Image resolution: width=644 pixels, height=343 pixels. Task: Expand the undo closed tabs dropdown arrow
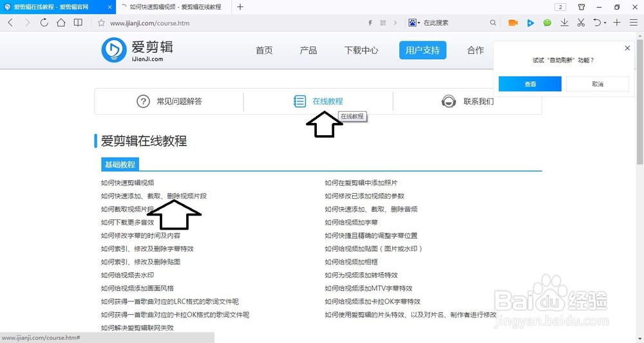click(605, 23)
